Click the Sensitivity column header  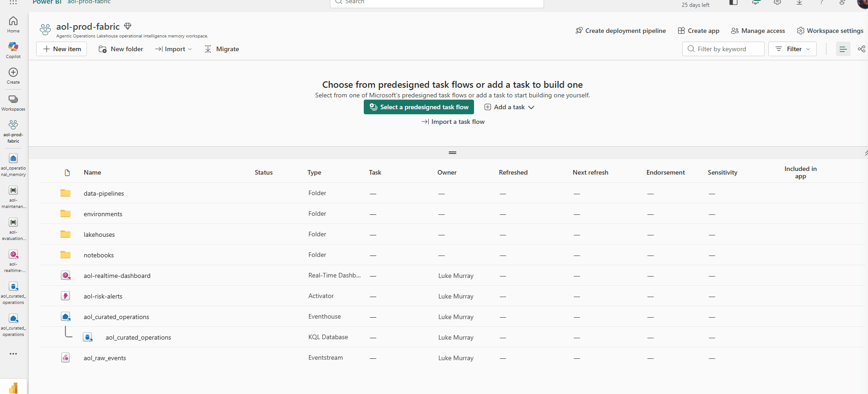(722, 172)
